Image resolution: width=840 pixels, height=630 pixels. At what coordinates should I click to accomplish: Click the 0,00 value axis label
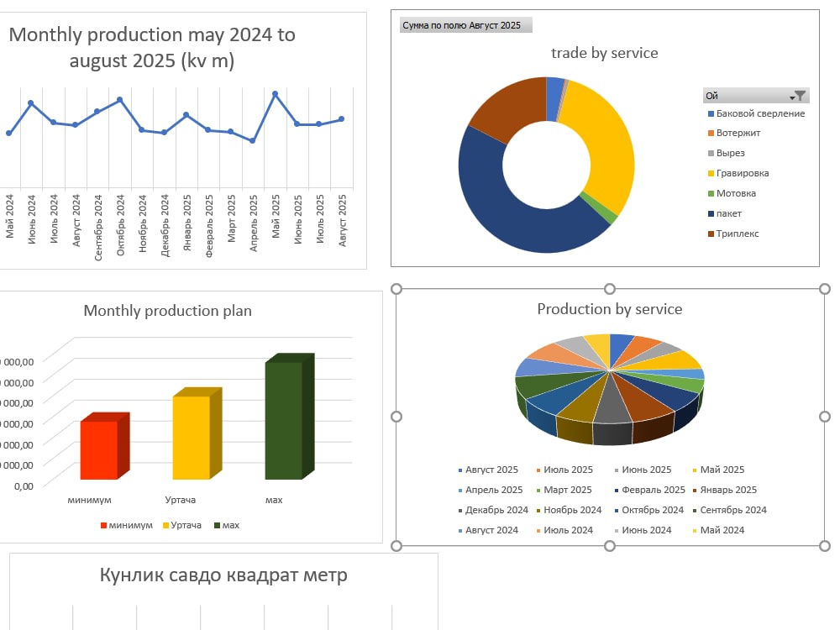(x=24, y=486)
